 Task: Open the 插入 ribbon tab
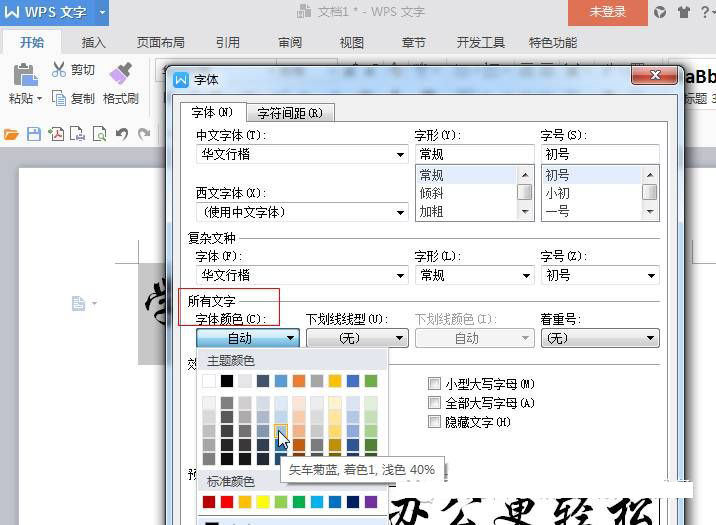[x=93, y=43]
